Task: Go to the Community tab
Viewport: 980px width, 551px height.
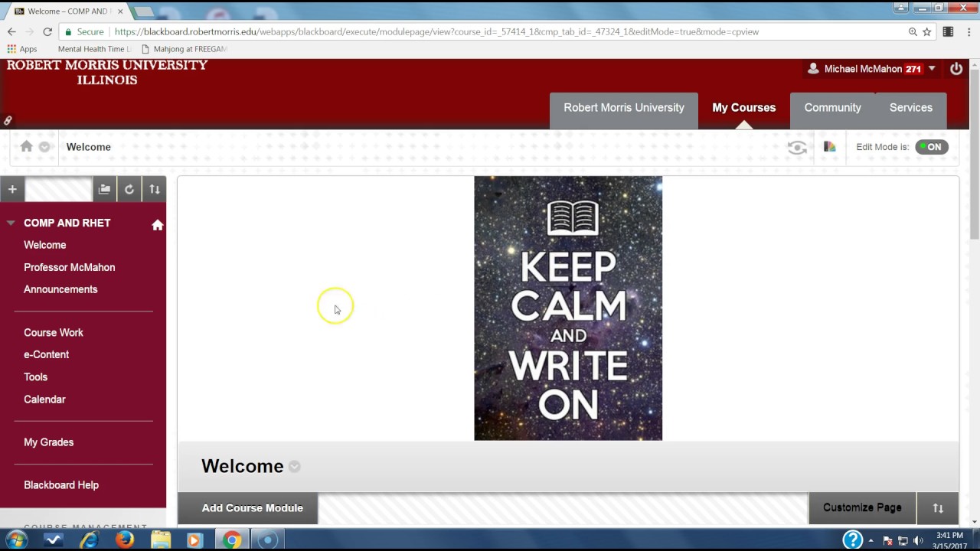Action: (832, 108)
